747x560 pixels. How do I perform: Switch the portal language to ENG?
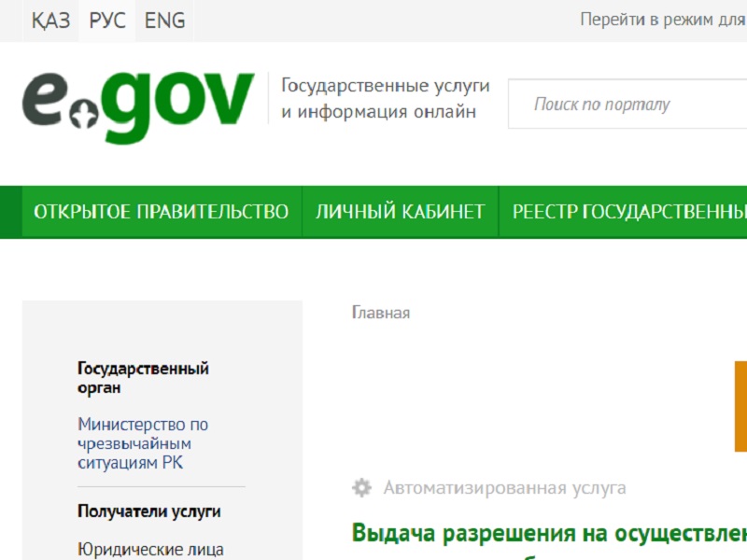[x=163, y=21]
